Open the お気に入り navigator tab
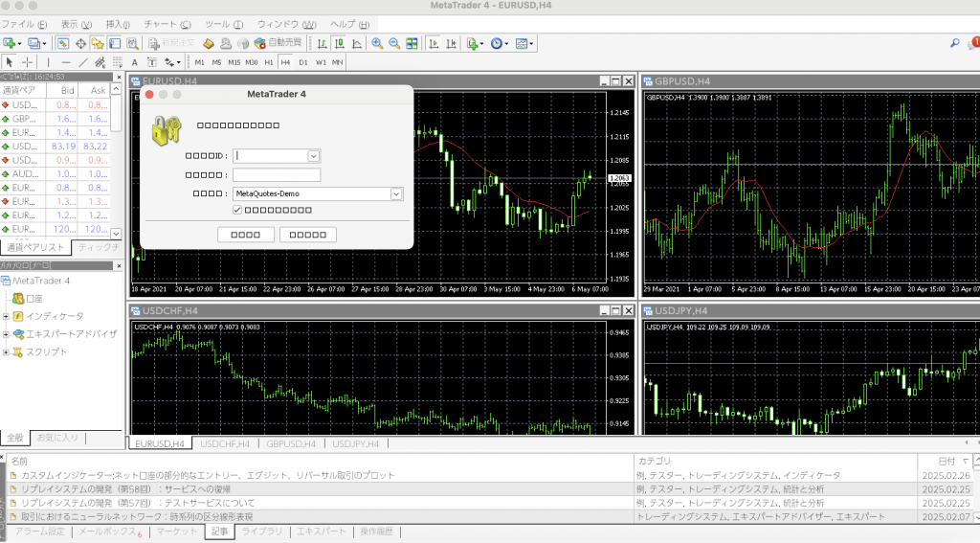 click(x=56, y=438)
